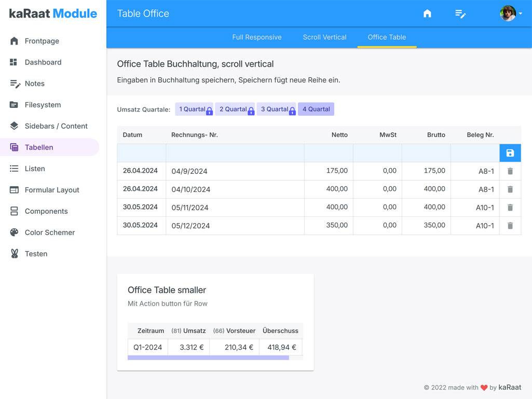Save the new row using the floppy disk icon
Image resolution: width=532 pixels, height=399 pixels.
point(510,153)
